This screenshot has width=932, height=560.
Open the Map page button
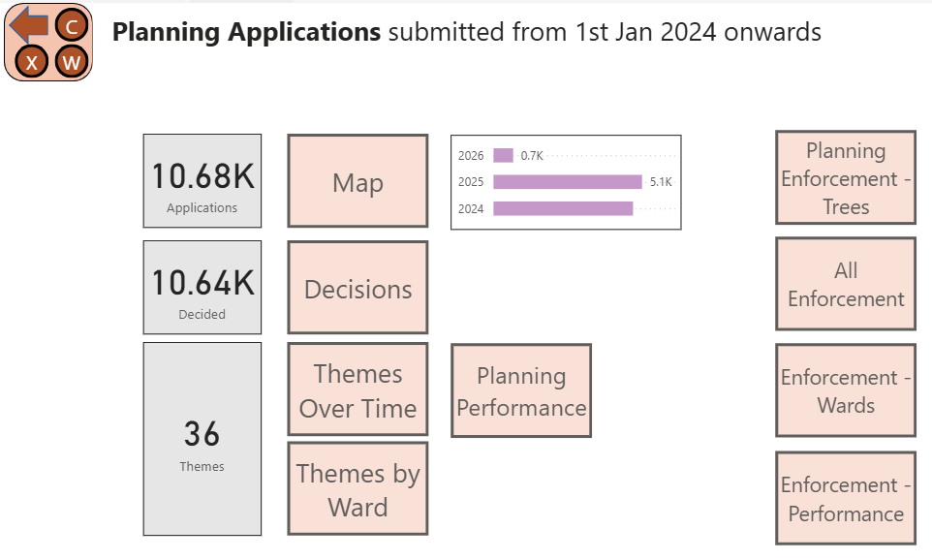click(357, 183)
